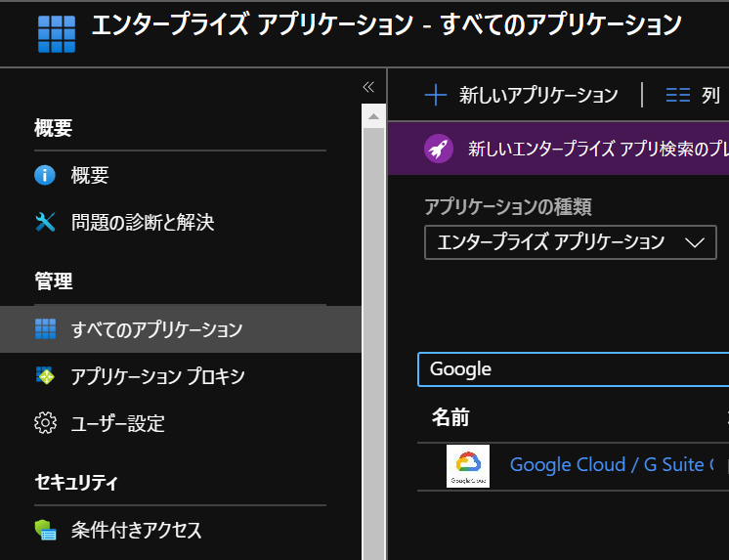Click the rocket icon in purple banner
Screen dimensions: 729x560
pyautogui.click(x=439, y=149)
